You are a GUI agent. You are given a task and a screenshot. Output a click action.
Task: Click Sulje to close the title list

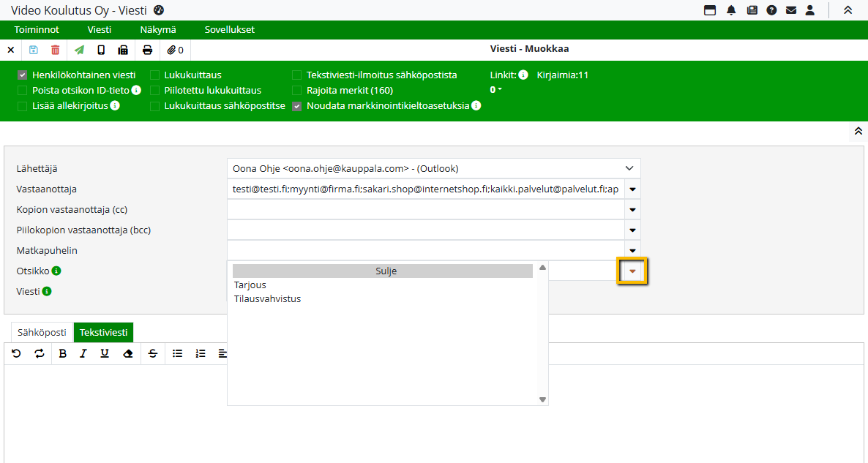[x=382, y=271]
